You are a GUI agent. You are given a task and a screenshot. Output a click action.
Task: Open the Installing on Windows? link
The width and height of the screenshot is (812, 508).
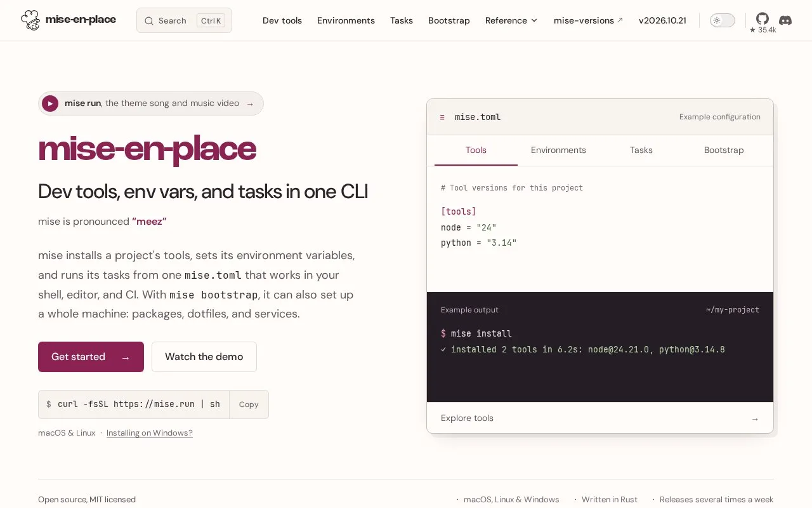point(150,433)
